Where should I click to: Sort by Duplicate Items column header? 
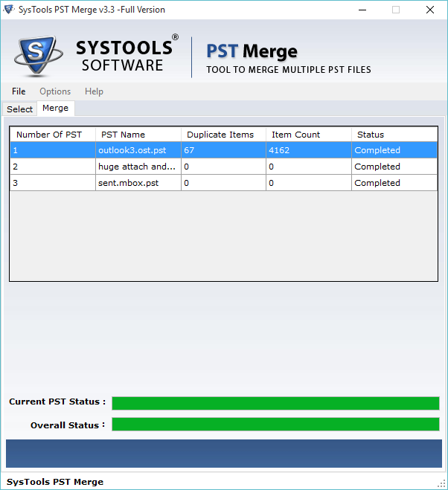pos(223,135)
